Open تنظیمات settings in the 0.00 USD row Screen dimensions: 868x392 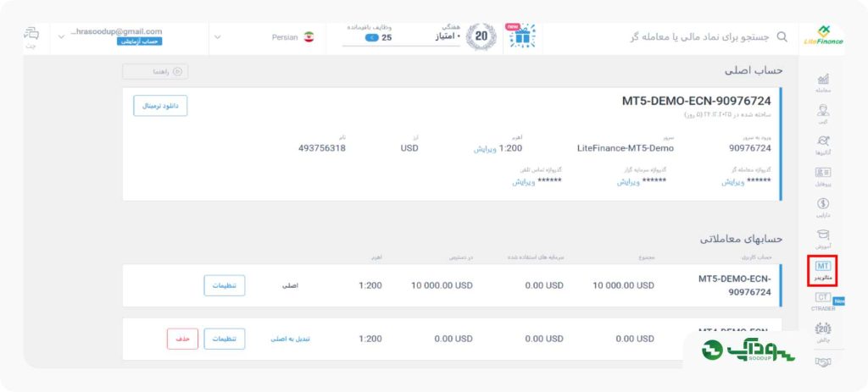224,339
